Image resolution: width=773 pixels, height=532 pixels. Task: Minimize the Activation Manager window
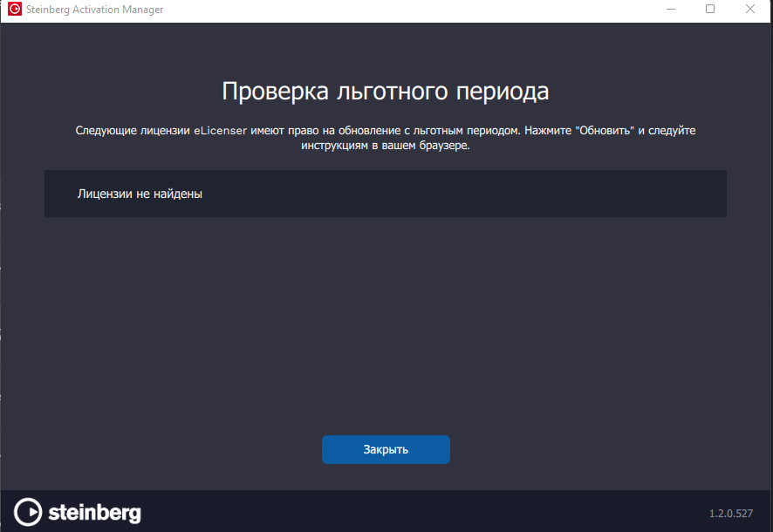coord(671,9)
